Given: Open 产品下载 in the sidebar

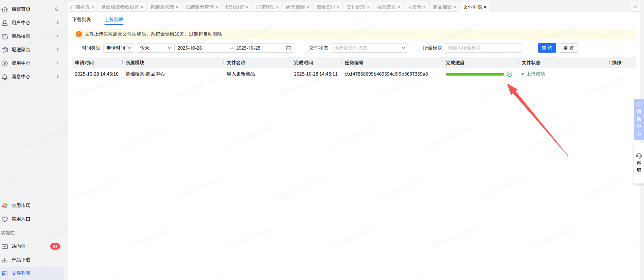Looking at the screenshot, I should tap(21, 260).
